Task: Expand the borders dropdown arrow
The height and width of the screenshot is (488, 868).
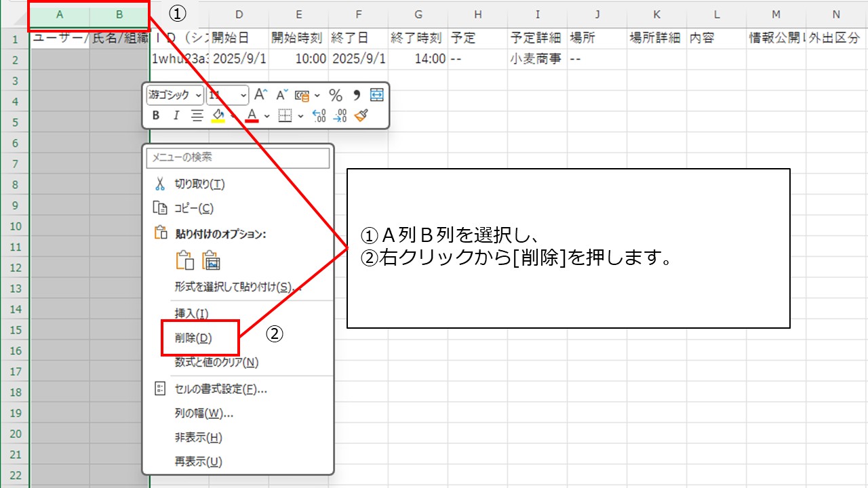Action: [300, 117]
